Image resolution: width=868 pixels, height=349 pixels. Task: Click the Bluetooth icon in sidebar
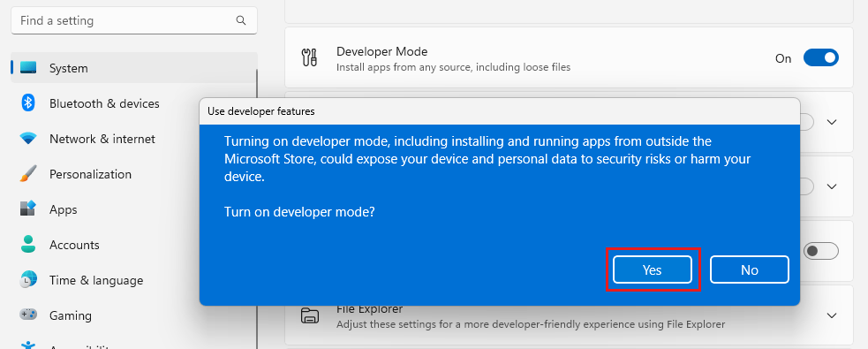click(28, 103)
